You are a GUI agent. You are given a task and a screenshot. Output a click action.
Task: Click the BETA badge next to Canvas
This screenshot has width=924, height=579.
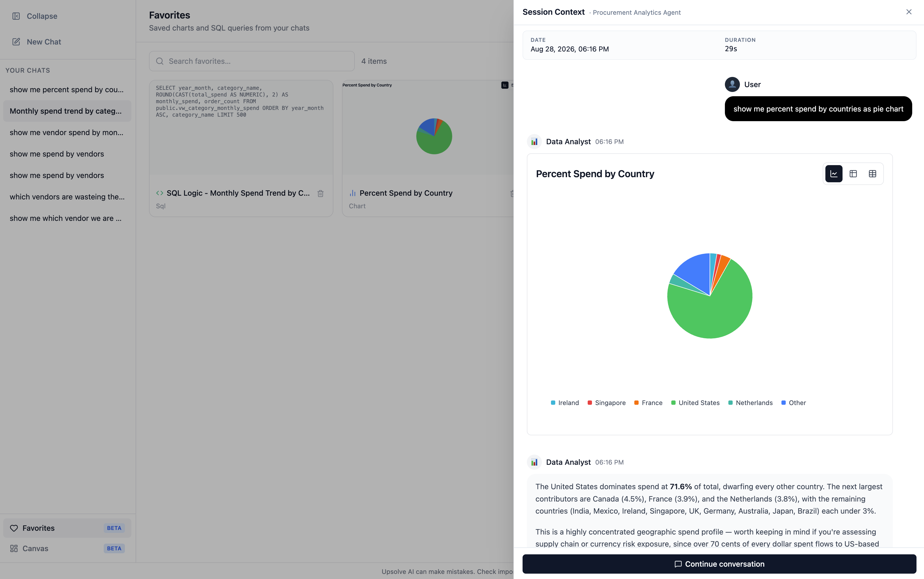point(114,548)
